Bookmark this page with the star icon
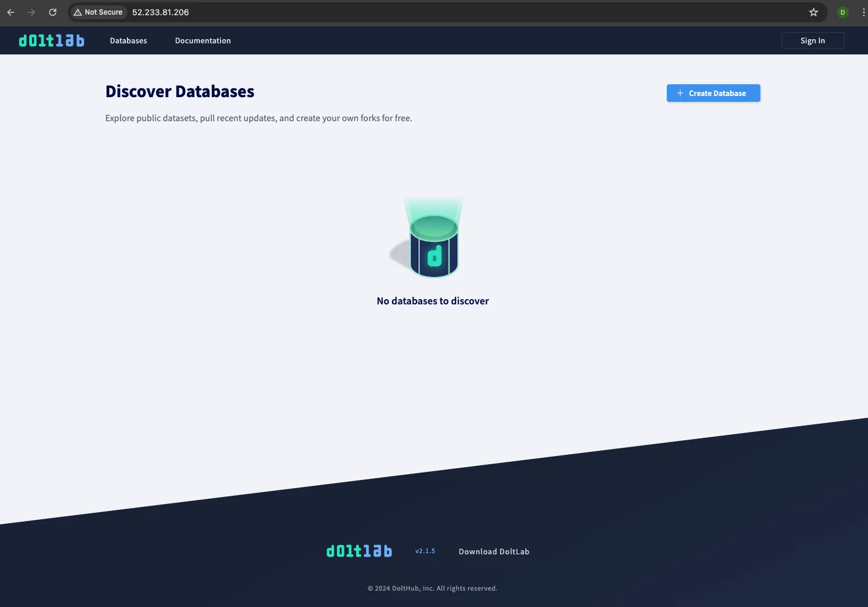This screenshot has height=607, width=868. pyautogui.click(x=813, y=12)
